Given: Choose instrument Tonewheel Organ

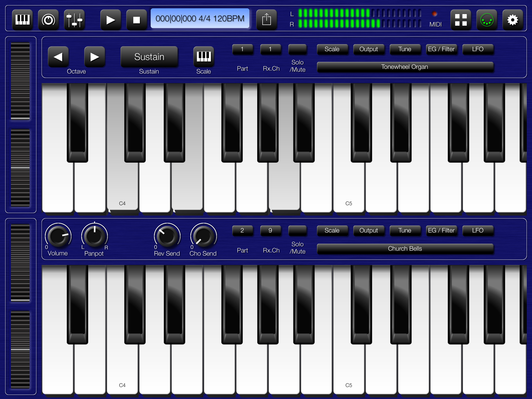Looking at the screenshot, I should tap(405, 67).
